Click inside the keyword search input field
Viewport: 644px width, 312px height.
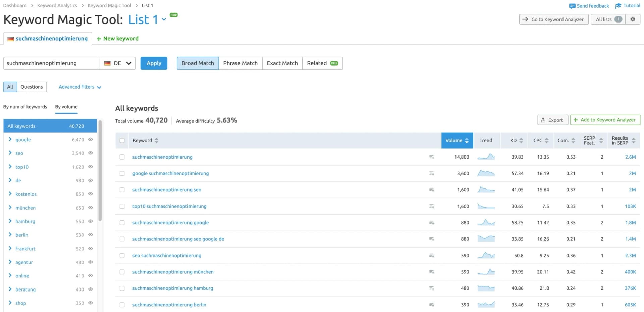point(50,63)
